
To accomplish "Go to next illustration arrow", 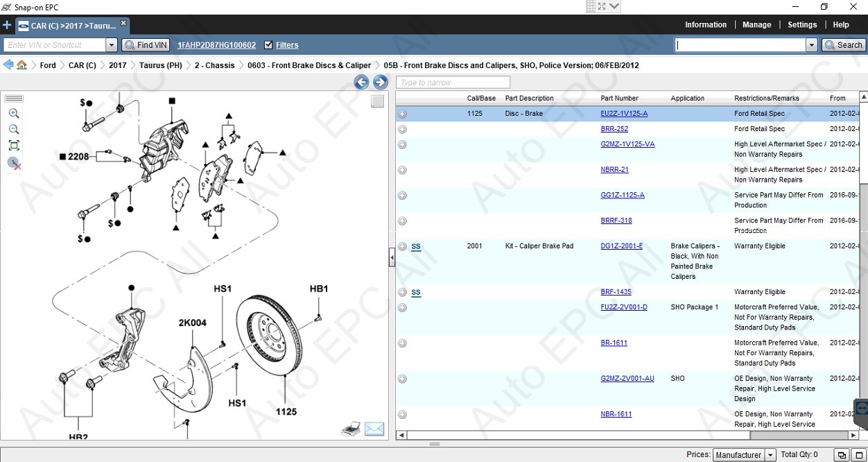I will click(x=380, y=83).
